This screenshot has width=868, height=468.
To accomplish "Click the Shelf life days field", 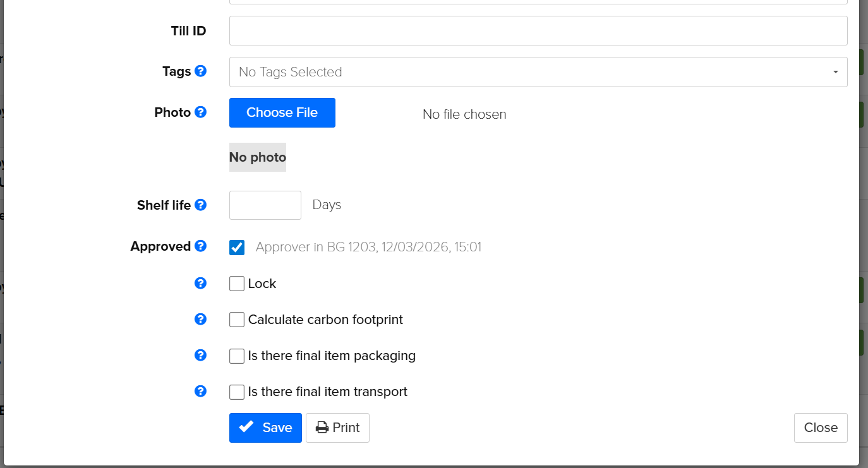I will pyautogui.click(x=265, y=205).
